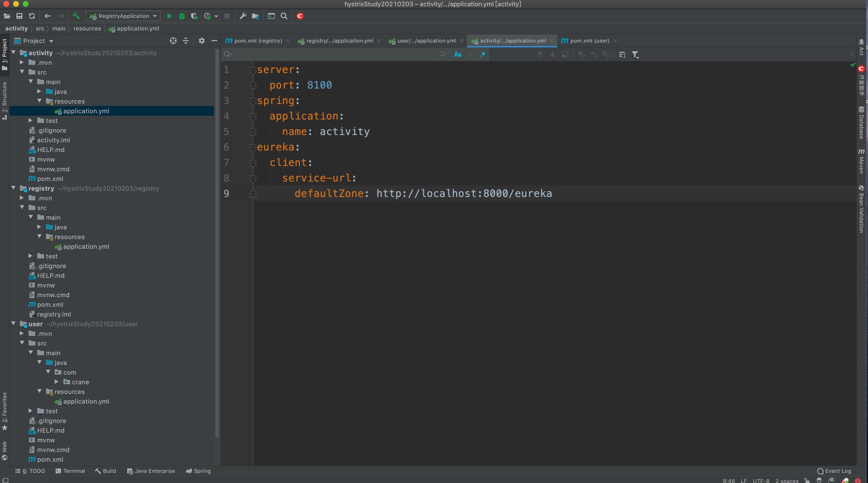Close the activity application.yml tab
Image resolution: width=868 pixels, height=483 pixels.
(x=552, y=41)
